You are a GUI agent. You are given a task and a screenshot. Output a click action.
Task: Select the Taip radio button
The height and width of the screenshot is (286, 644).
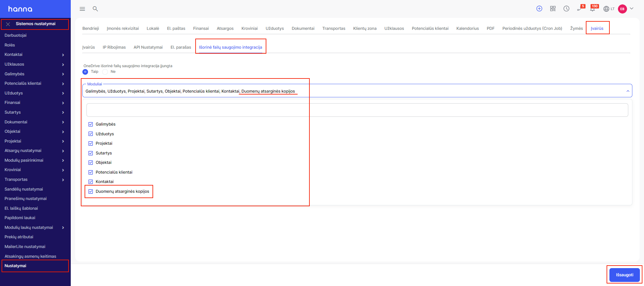click(x=85, y=72)
